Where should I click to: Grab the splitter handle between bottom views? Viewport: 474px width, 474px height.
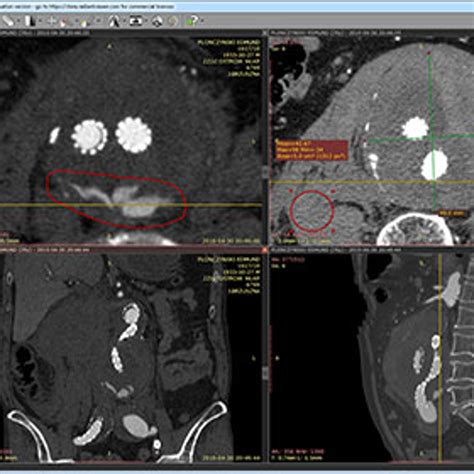tap(266, 372)
